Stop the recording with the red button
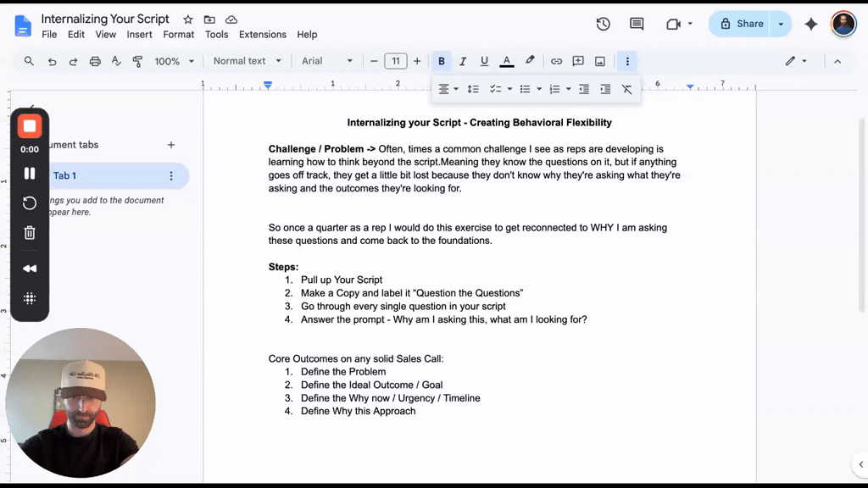Screen dimensions: 868x488 point(30,126)
